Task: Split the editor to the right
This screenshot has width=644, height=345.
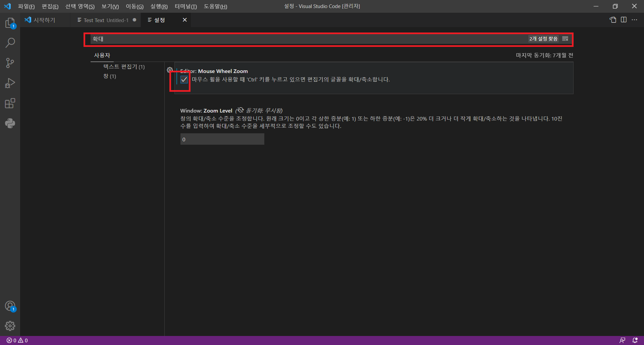Action: 624,20
